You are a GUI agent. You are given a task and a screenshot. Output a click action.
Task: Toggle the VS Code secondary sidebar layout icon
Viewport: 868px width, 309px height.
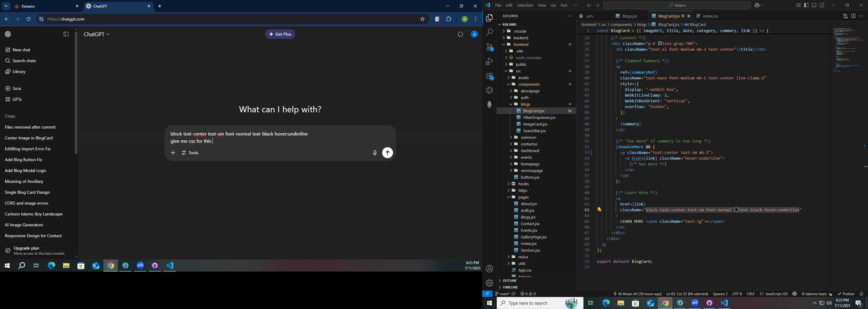pos(822,5)
